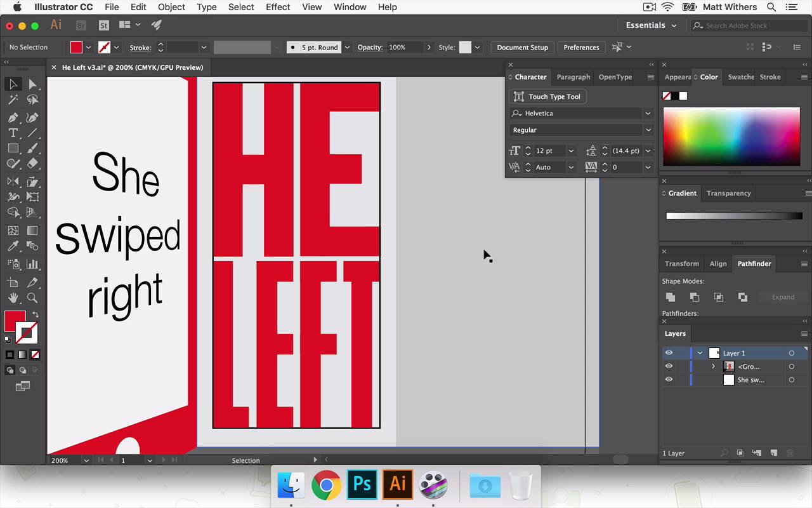
Task: Open Finder from the Dock
Action: click(x=291, y=486)
